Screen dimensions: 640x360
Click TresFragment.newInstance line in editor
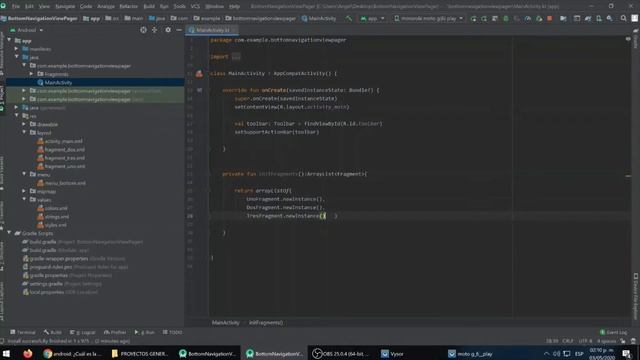285,216
